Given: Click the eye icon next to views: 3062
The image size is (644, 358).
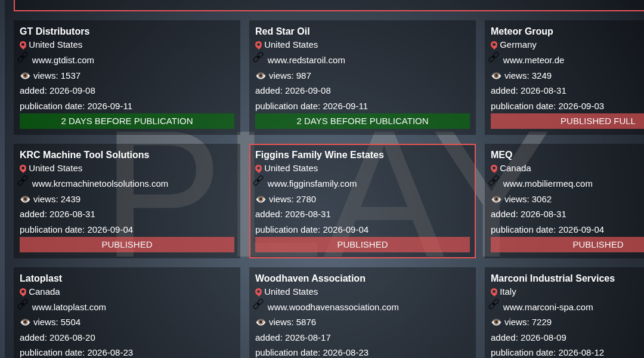Looking at the screenshot, I should (496, 199).
